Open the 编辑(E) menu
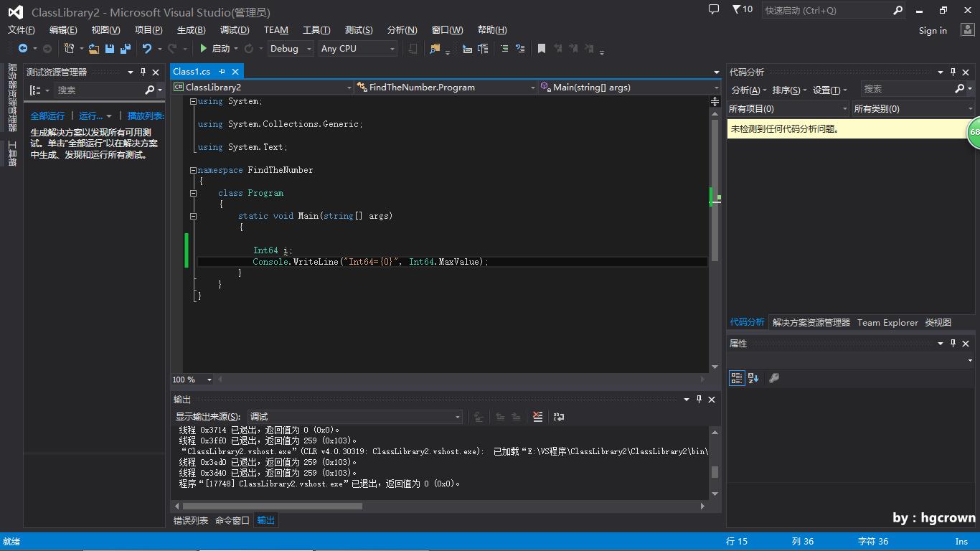The width and height of the screenshot is (980, 551). coord(63,29)
